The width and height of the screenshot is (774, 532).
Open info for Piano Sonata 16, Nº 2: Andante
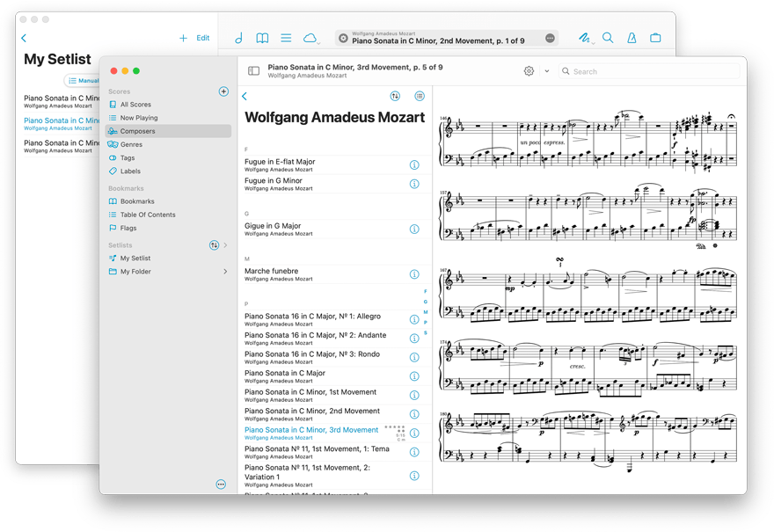[x=414, y=339]
